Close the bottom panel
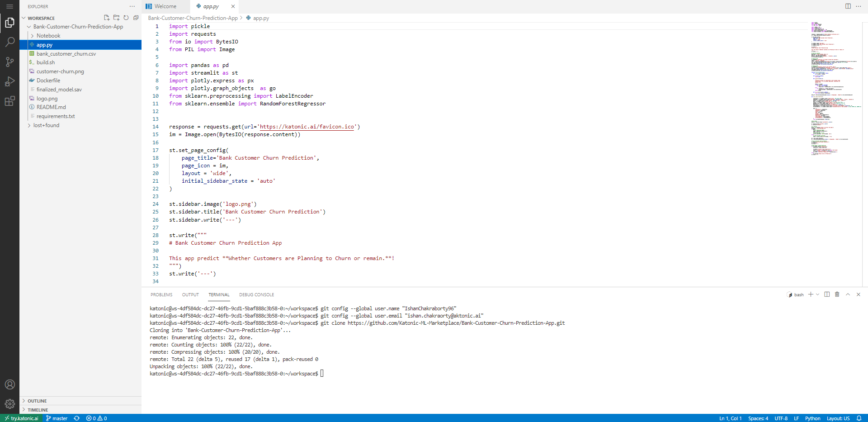 (859, 294)
